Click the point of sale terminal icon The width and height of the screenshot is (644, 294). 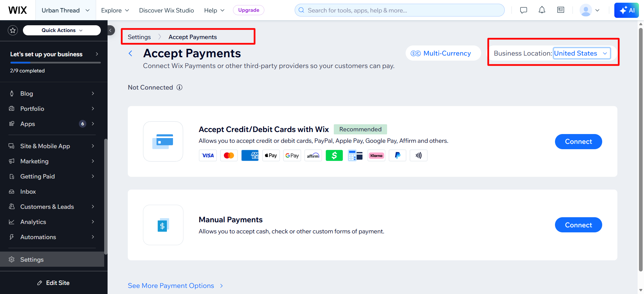[355, 156]
